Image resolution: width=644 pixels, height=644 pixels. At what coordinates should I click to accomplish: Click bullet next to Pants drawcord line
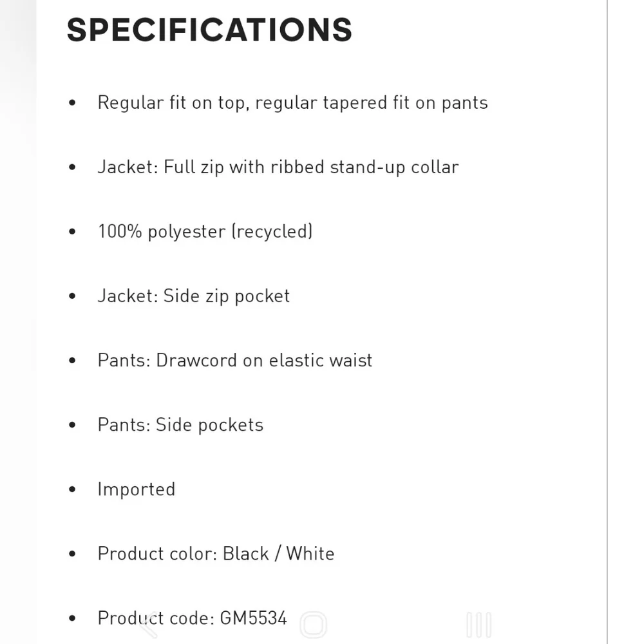[72, 361]
